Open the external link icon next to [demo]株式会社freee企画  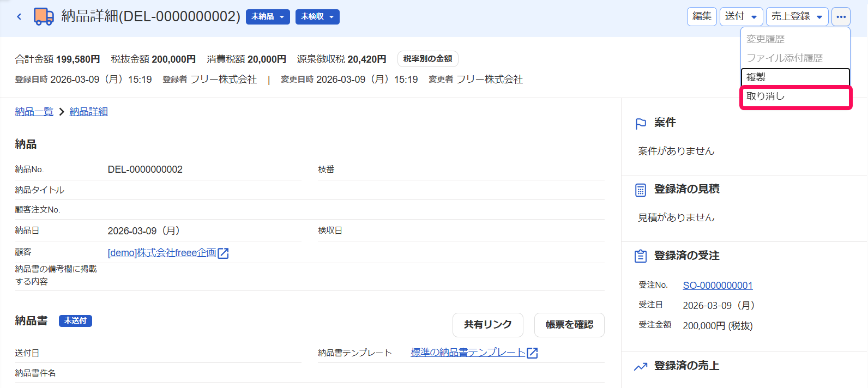(x=223, y=253)
